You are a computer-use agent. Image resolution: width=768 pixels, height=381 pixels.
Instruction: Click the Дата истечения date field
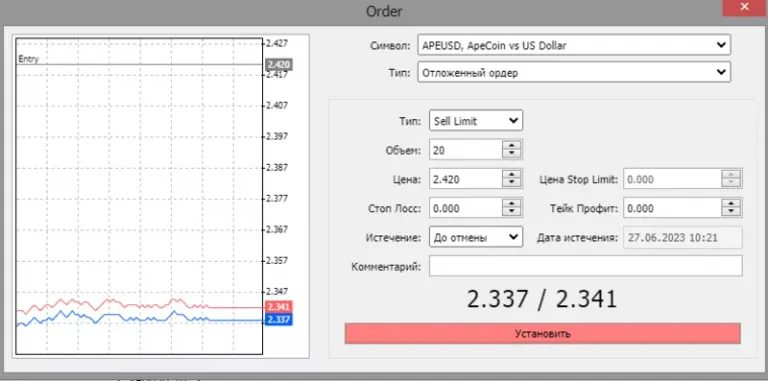click(x=683, y=238)
